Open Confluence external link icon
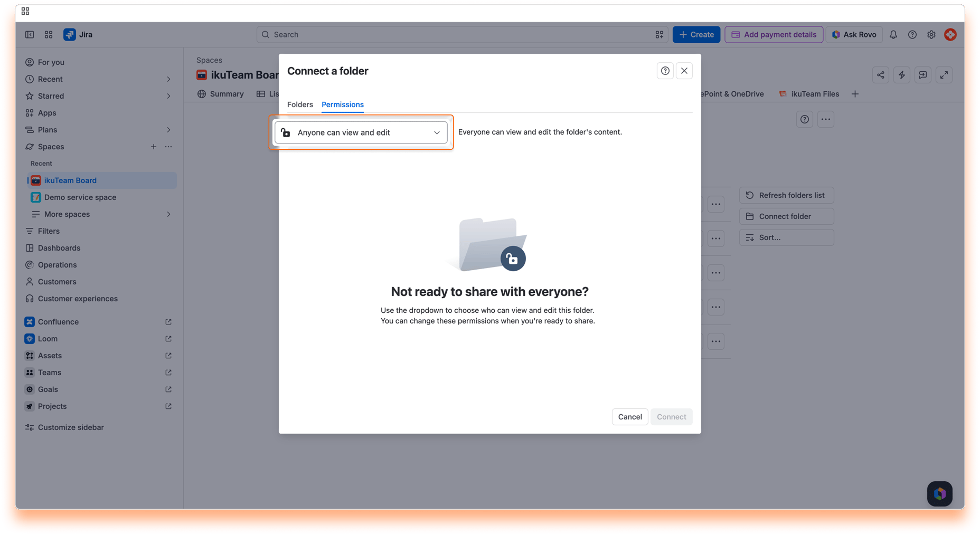 point(168,322)
